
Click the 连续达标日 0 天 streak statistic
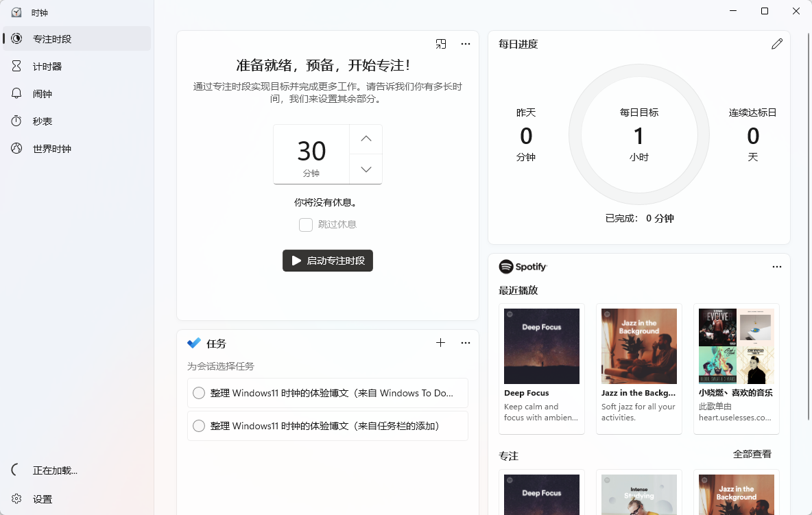coord(752,135)
